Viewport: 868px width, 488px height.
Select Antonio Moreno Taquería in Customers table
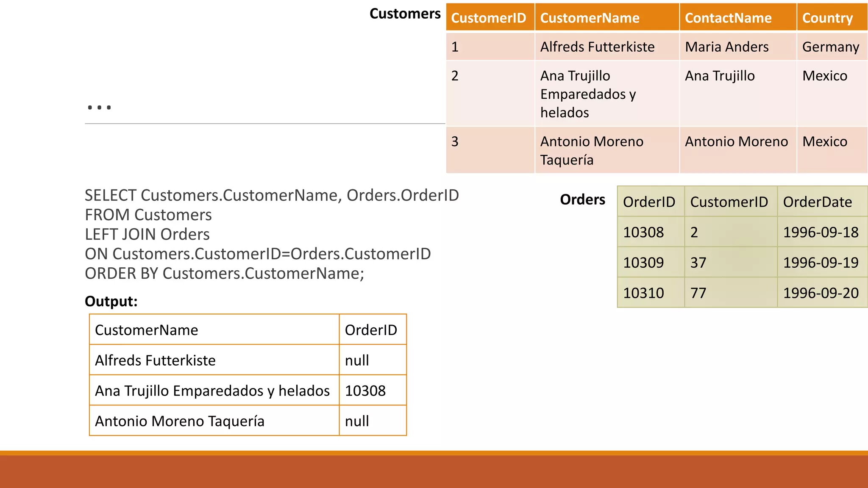(x=591, y=150)
